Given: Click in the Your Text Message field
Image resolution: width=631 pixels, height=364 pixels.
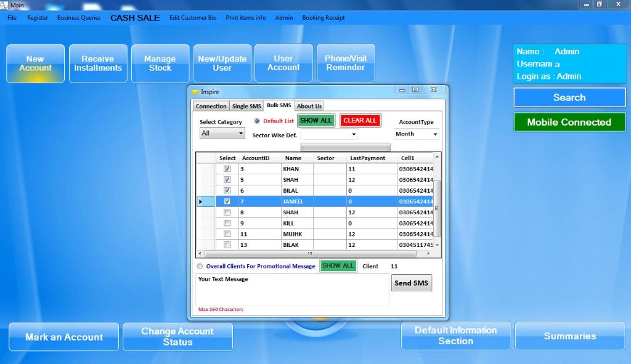Looking at the screenshot, I should [292, 290].
